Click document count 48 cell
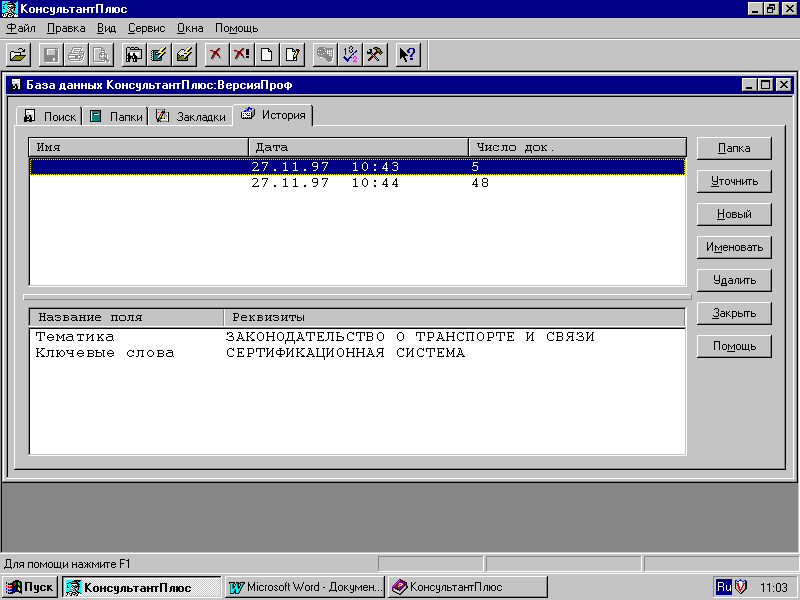The width and height of the screenshot is (800, 600). point(480,183)
